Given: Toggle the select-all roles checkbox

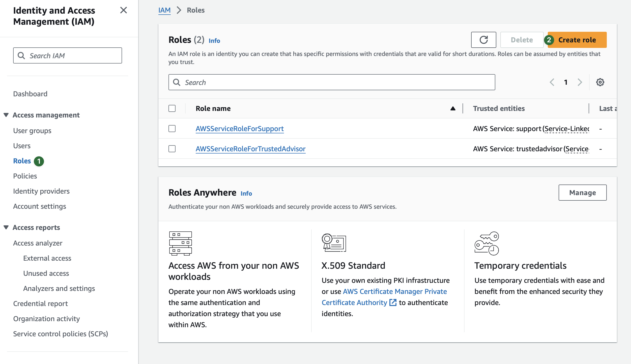Looking at the screenshot, I should [172, 108].
